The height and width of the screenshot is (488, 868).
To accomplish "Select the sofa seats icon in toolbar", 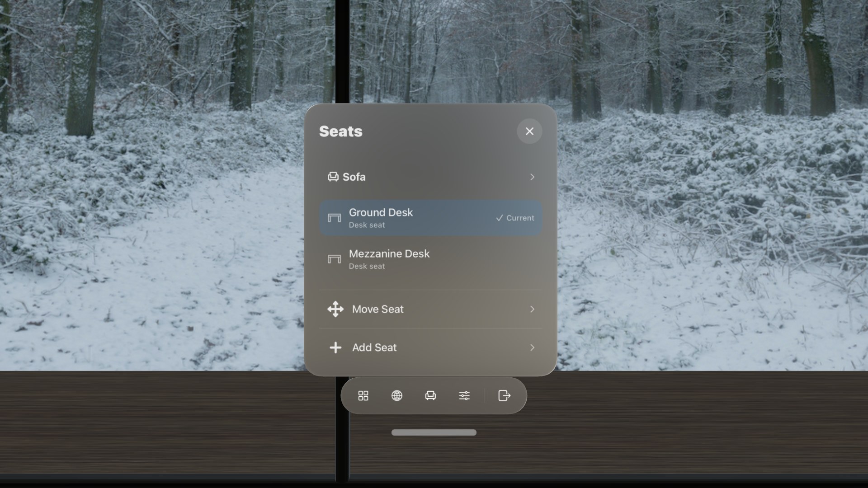I will (x=430, y=396).
